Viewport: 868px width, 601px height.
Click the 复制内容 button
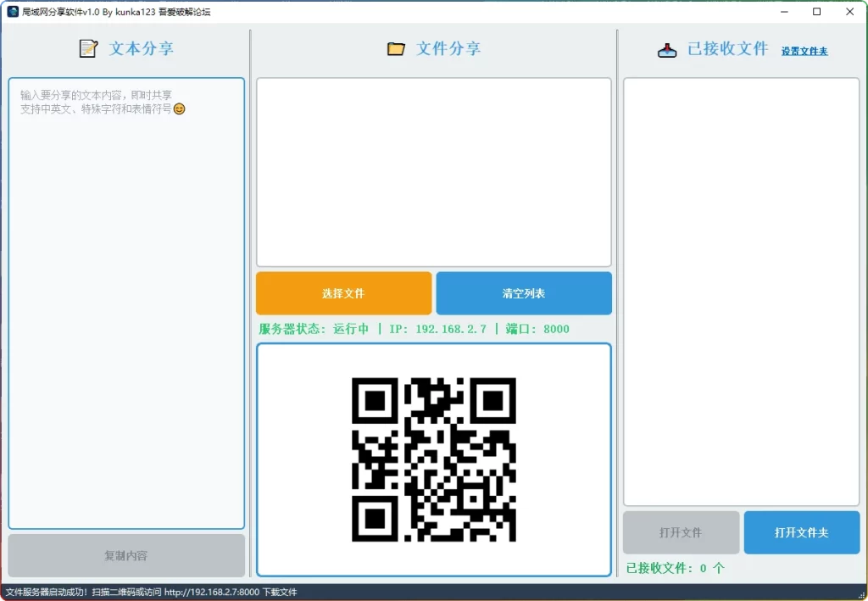(x=125, y=556)
